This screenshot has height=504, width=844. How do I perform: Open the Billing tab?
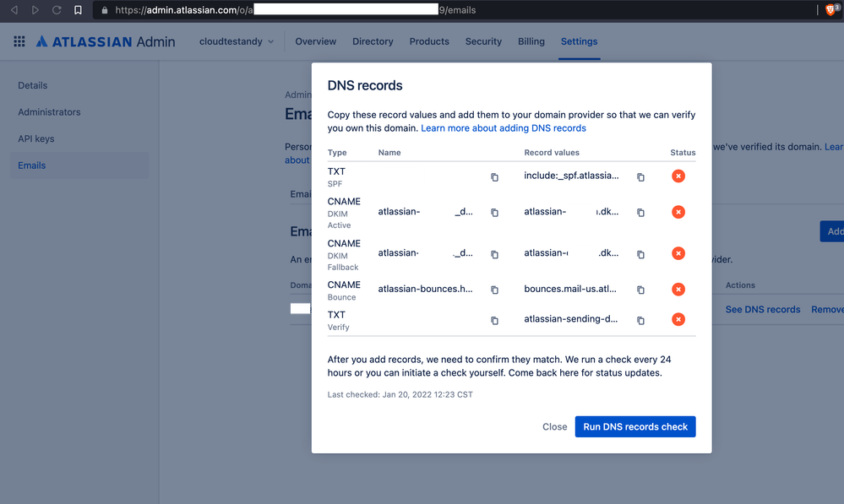[531, 41]
